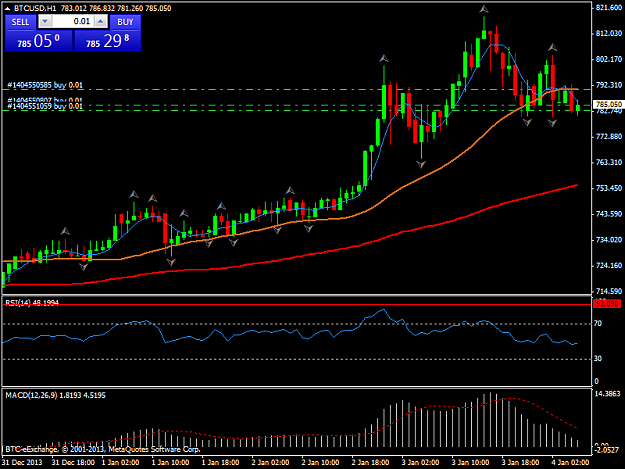Click the MACD scale value -2.0527
This screenshot has height=469, width=625.
pos(607,450)
